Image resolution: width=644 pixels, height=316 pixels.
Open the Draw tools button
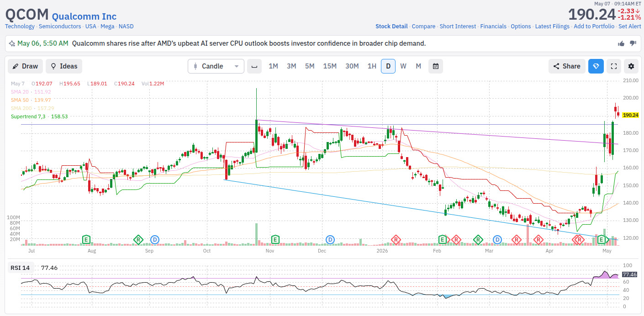tap(25, 66)
